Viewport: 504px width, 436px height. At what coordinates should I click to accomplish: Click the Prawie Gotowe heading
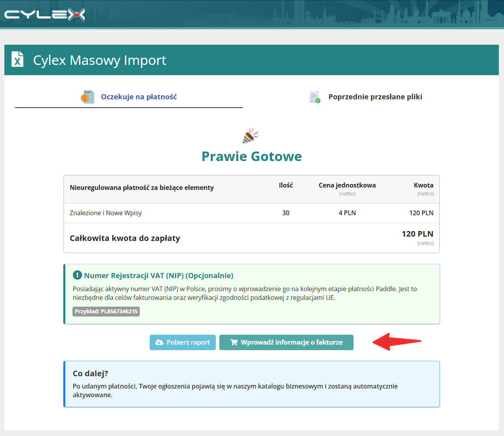(x=252, y=156)
